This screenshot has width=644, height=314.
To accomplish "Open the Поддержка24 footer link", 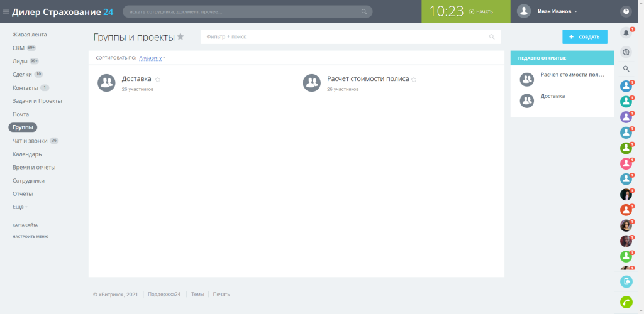I will coord(164,295).
